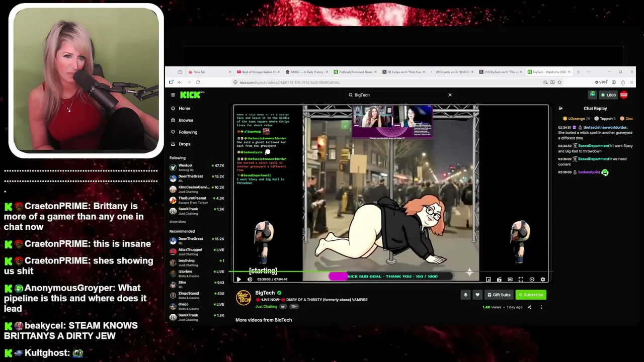644x362 pixels.
Task: Reload the browser page
Action: pyautogui.click(x=198, y=82)
